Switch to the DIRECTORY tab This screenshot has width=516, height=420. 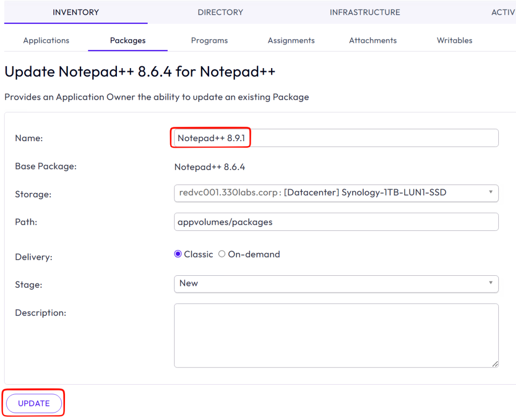(x=220, y=12)
